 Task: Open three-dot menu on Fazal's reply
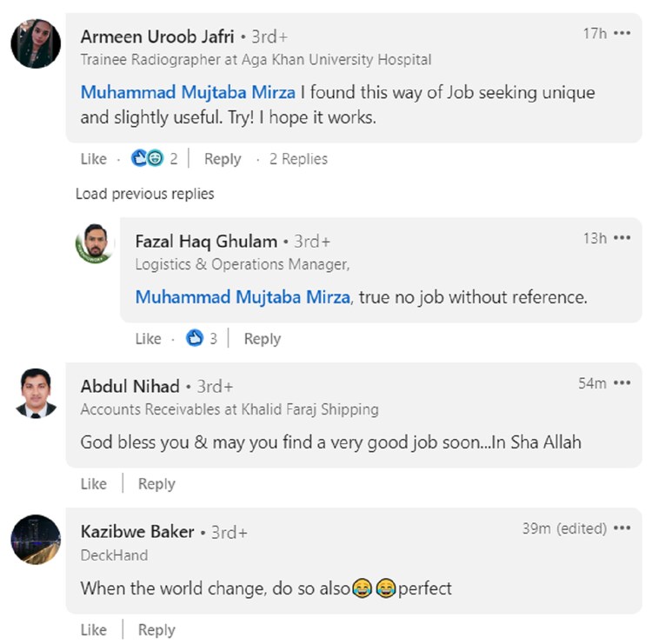click(622, 238)
